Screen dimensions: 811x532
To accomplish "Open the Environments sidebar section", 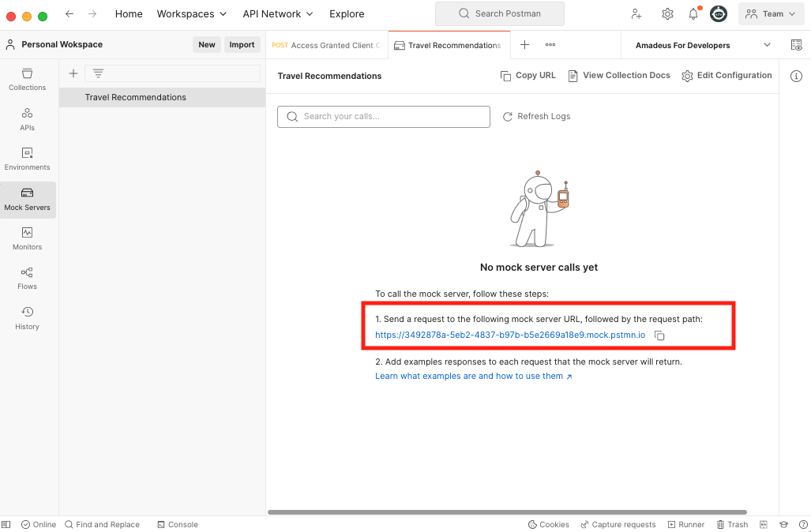I will pyautogui.click(x=28, y=159).
